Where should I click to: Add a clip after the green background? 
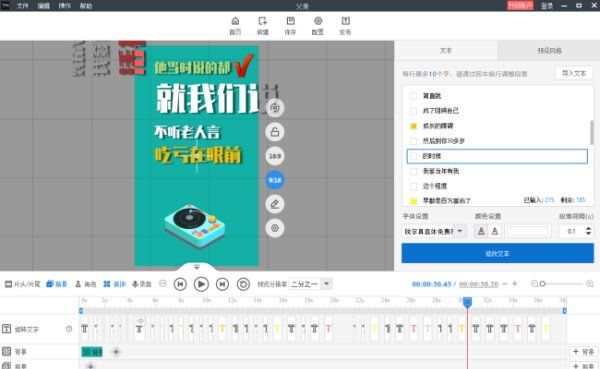coord(116,352)
